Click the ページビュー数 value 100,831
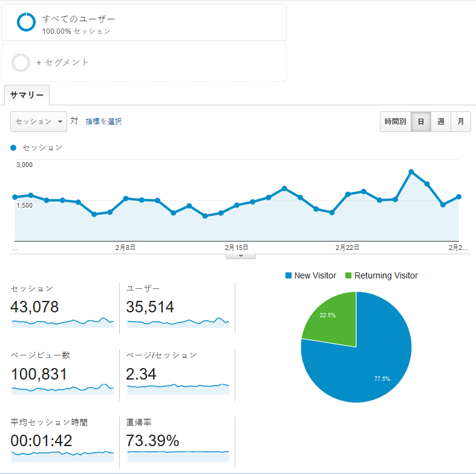Screen dimensions: 476x474 point(39,374)
